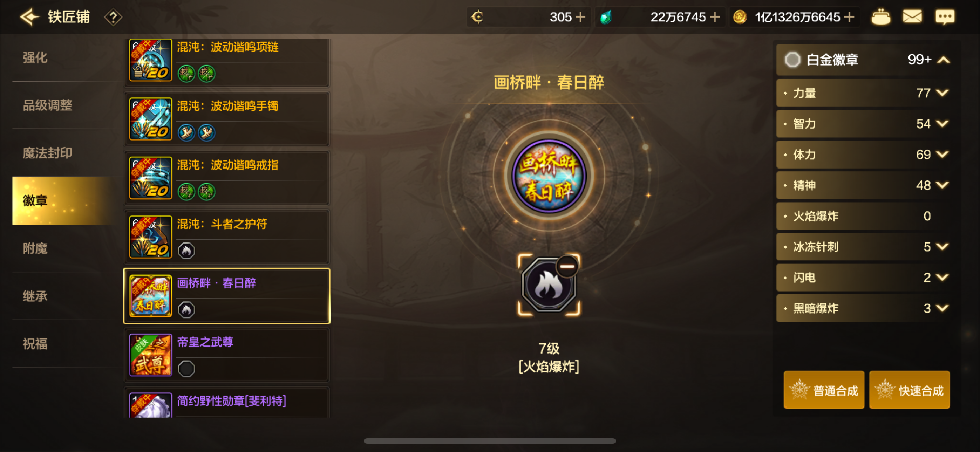The width and height of the screenshot is (980, 452).
Task: Add more gold coins with plus
Action: 849,17
